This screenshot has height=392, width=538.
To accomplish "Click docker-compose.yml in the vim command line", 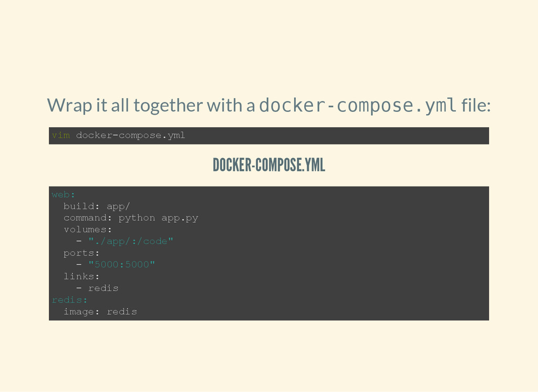I will coord(130,136).
